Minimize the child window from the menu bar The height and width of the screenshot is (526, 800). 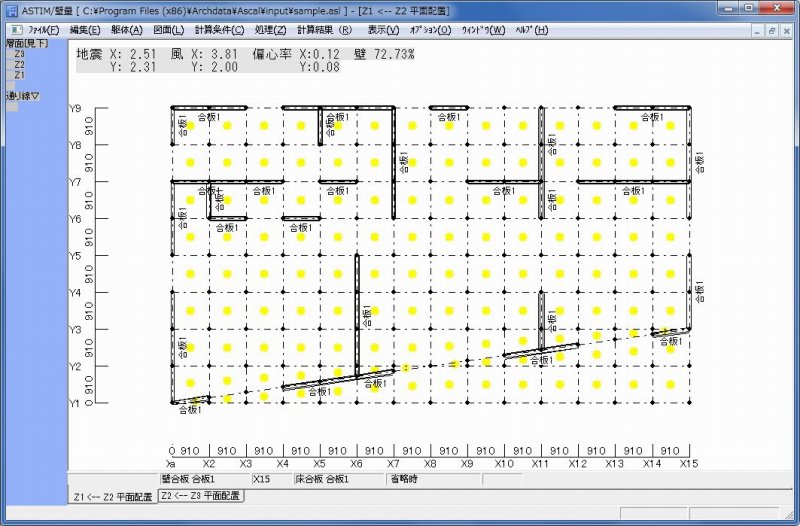click(x=755, y=30)
